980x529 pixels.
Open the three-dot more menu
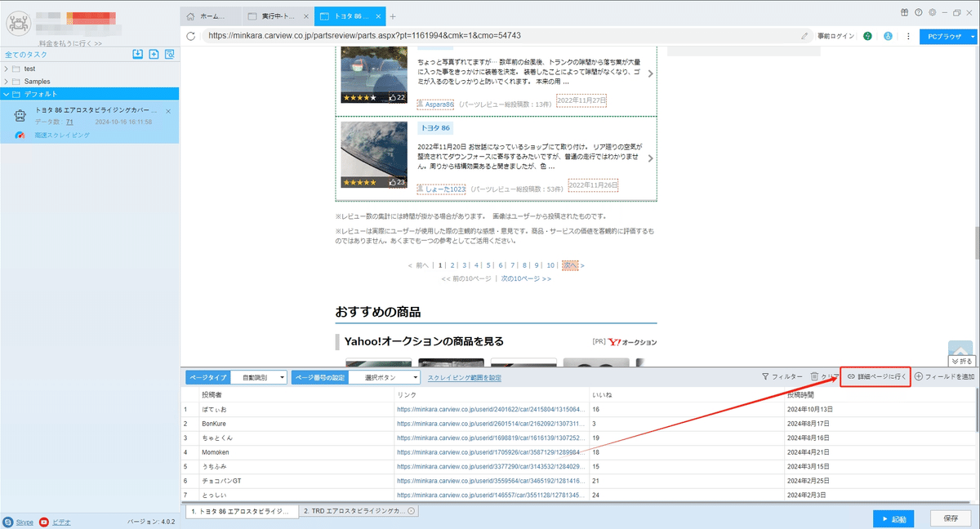click(908, 36)
